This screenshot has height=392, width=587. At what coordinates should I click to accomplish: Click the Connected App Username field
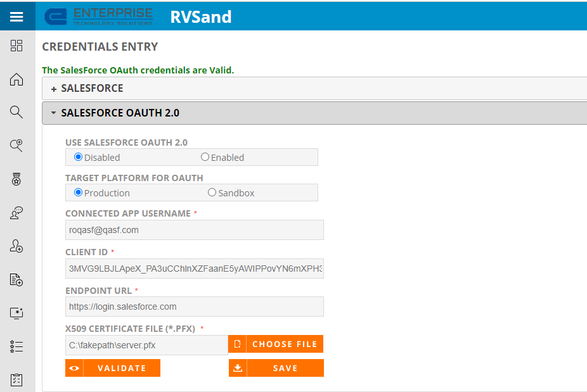coord(195,230)
